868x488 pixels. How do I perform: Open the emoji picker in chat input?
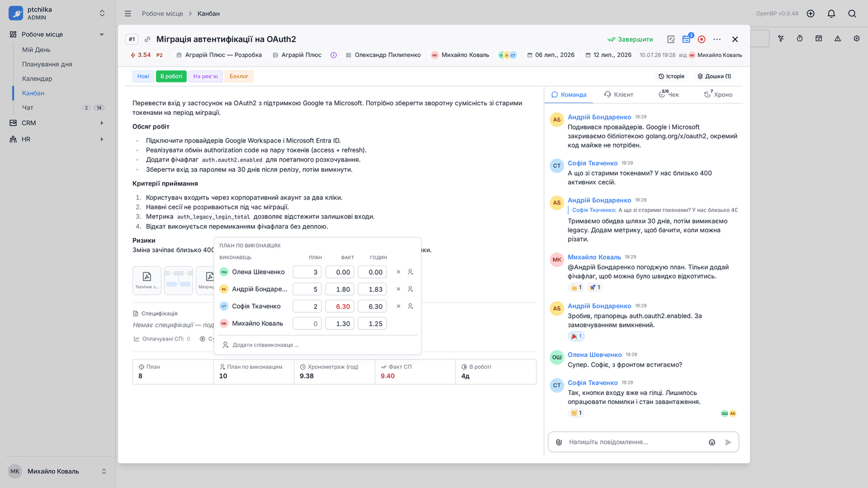tap(712, 442)
